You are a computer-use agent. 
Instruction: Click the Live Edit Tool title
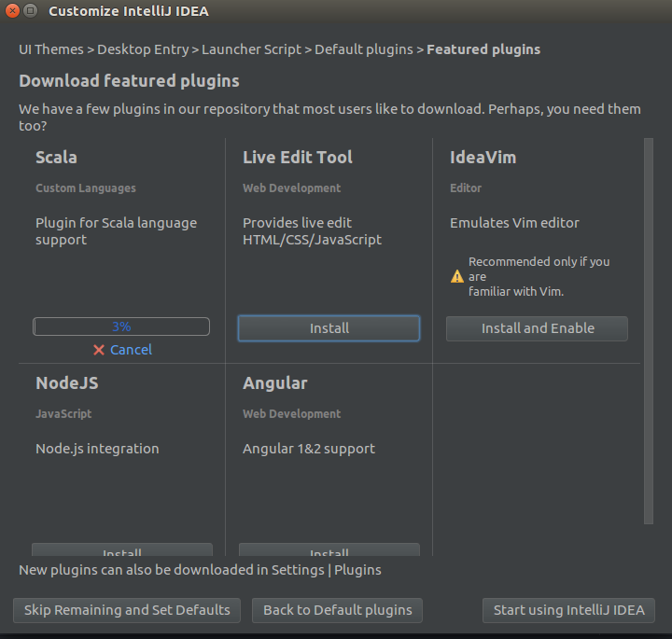point(298,158)
